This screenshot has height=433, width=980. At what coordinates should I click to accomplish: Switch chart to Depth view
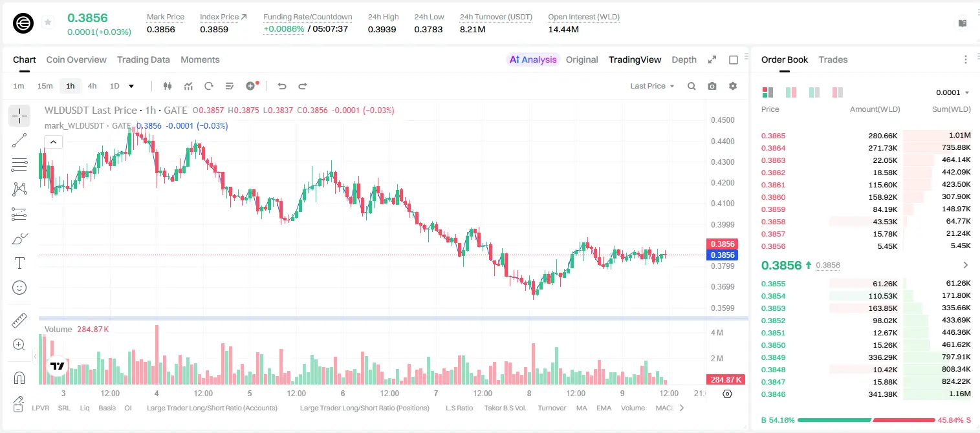pos(684,59)
